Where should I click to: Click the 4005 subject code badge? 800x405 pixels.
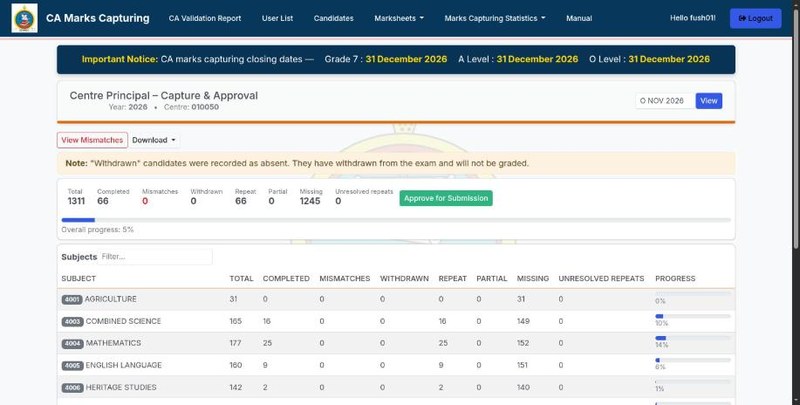pyautogui.click(x=72, y=365)
